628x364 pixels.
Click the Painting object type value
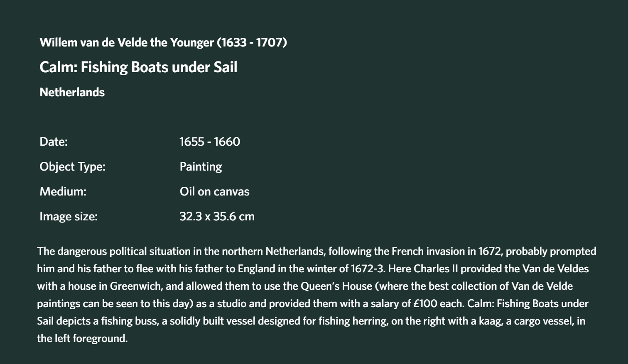coord(201,166)
